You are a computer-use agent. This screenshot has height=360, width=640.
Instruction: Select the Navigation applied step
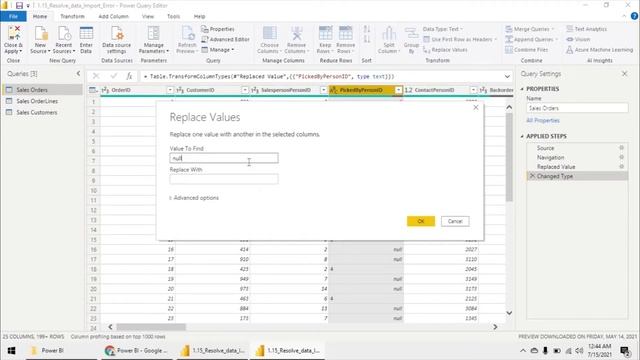point(577,157)
